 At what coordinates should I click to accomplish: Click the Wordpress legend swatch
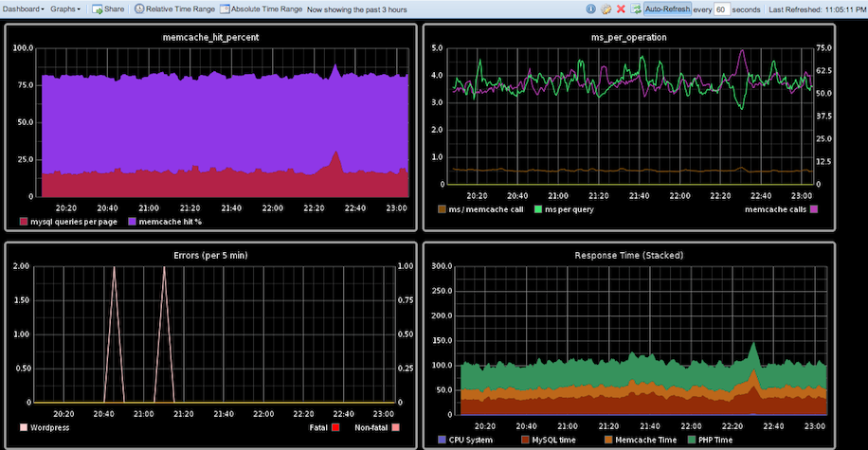pos(24,427)
